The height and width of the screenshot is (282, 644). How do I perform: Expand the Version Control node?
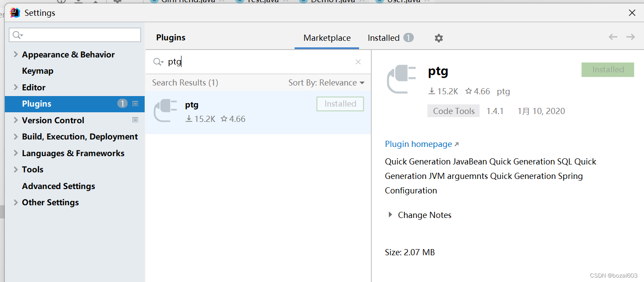pyautogui.click(x=16, y=120)
